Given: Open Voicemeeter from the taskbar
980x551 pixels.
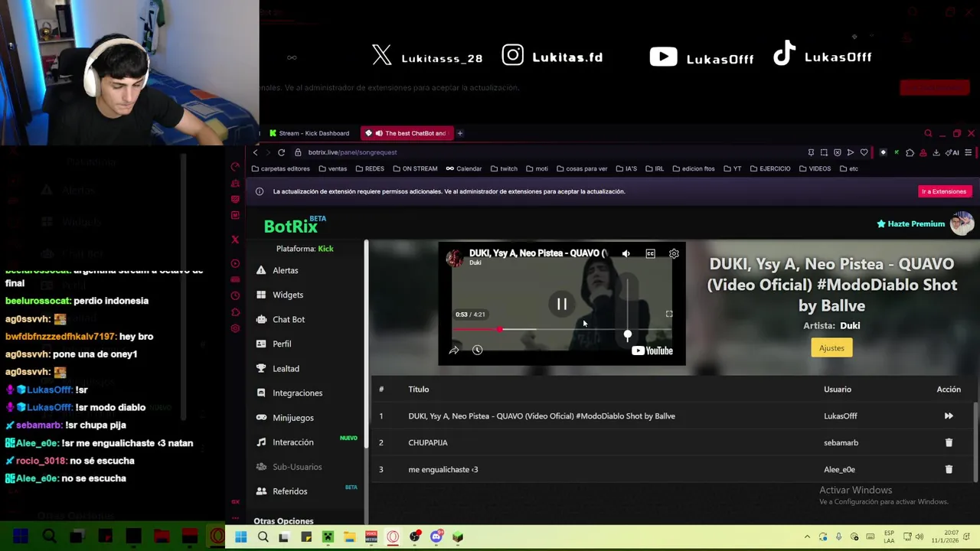Looking at the screenshot, I should [x=371, y=537].
